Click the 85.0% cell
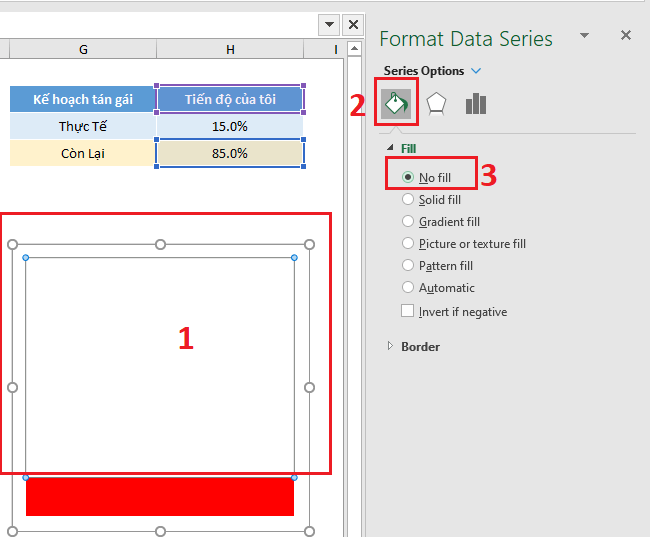This screenshot has width=650, height=537. 230,153
